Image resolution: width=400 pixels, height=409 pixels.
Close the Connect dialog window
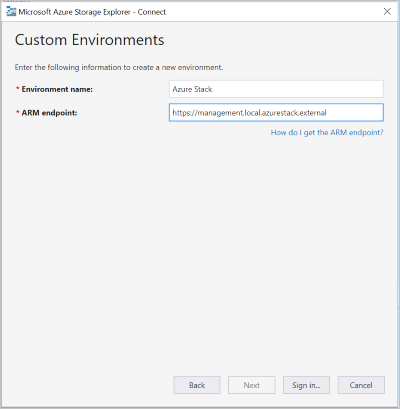387,12
